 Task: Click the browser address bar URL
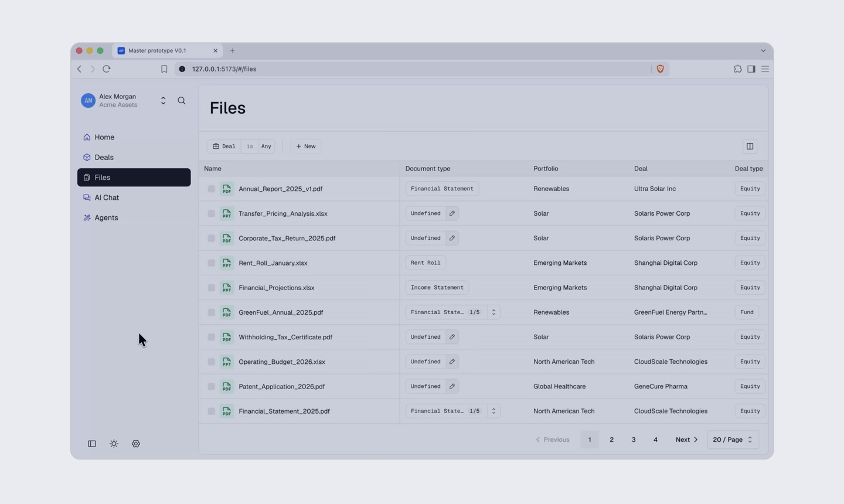(224, 69)
